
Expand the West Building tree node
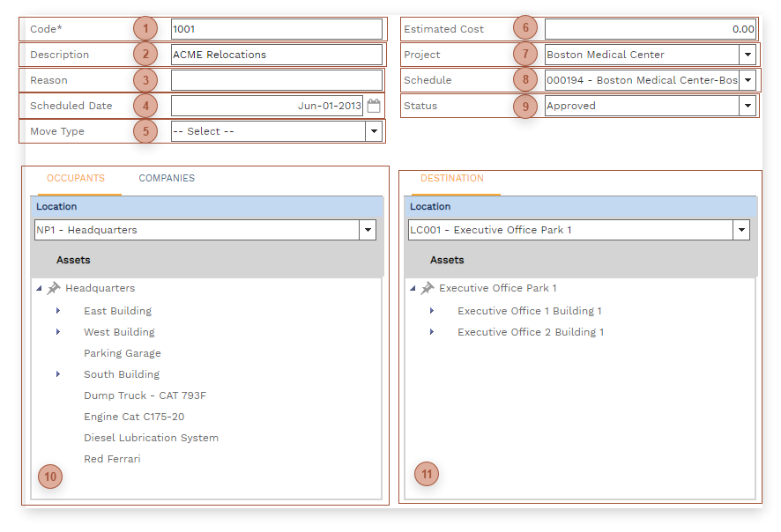58,332
